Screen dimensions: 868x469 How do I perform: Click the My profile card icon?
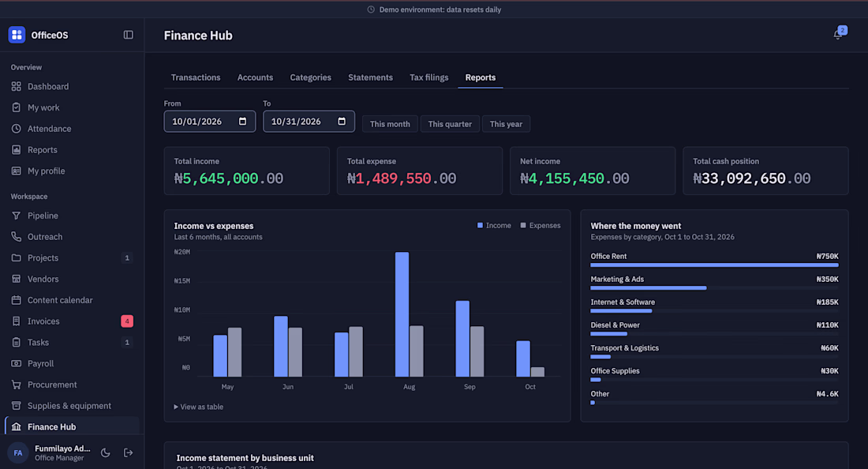(16, 171)
